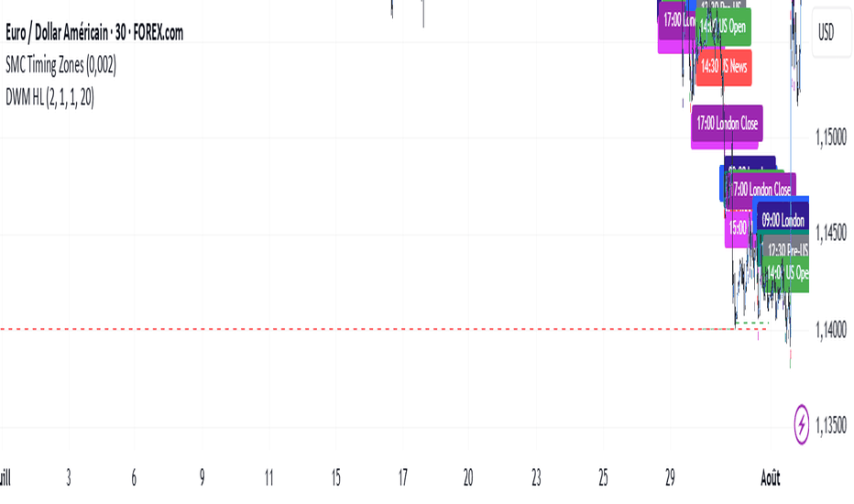Select the SMC Timing Zones indicator legend
Image resolution: width=854 pixels, height=504 pixels.
[x=61, y=65]
